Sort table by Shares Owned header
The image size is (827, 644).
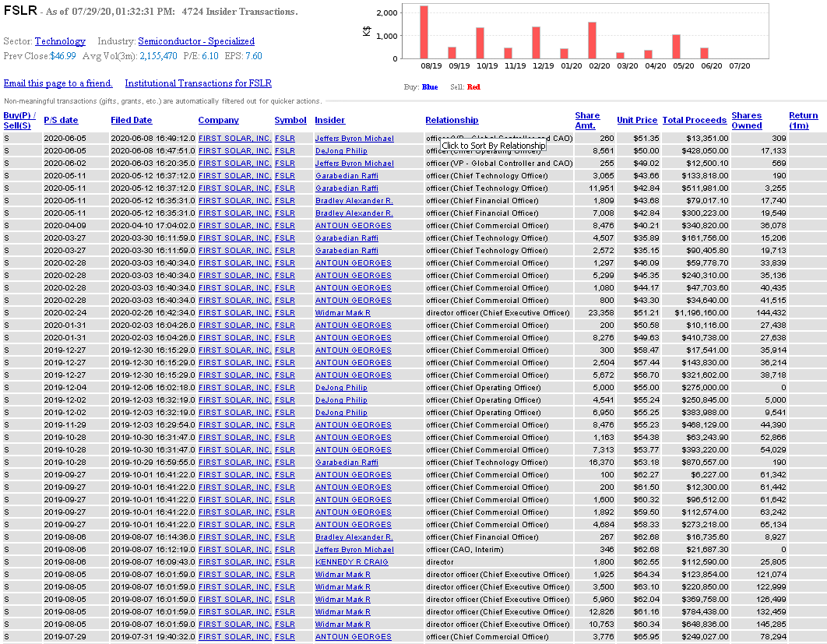click(747, 120)
